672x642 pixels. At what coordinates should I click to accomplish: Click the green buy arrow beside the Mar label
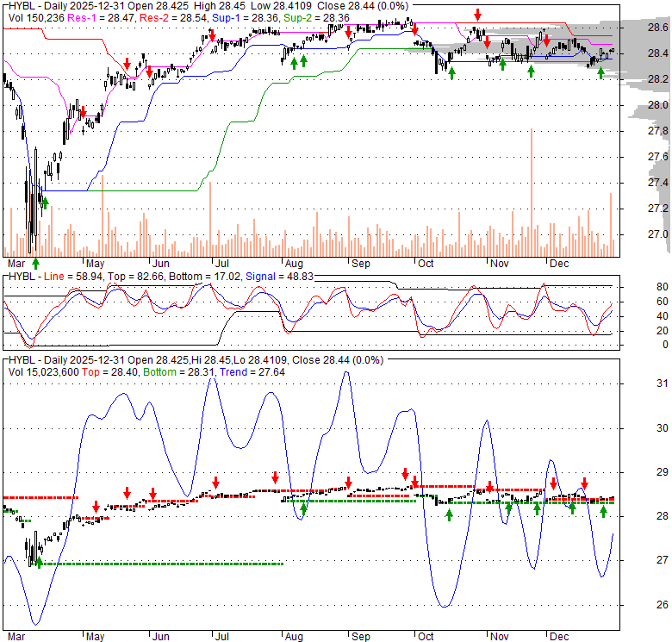tap(35, 263)
